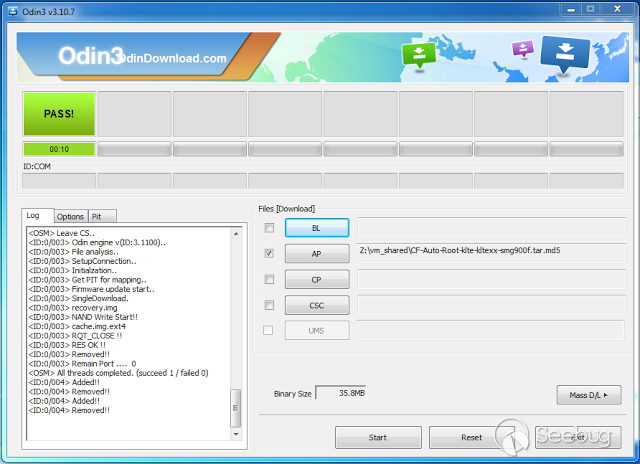Click the log scrollbar down arrow
640x464 pixels.
coord(236,434)
